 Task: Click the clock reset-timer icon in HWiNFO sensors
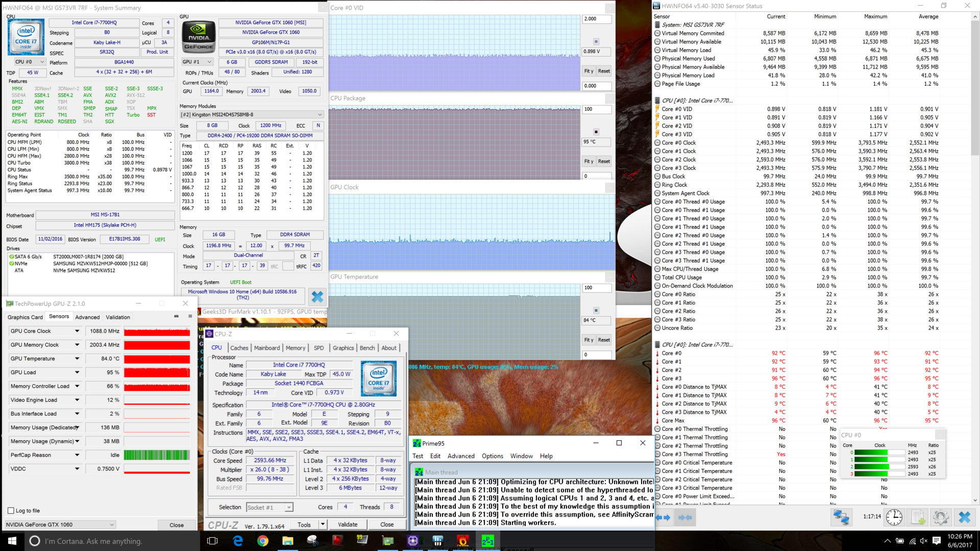pos(894,517)
